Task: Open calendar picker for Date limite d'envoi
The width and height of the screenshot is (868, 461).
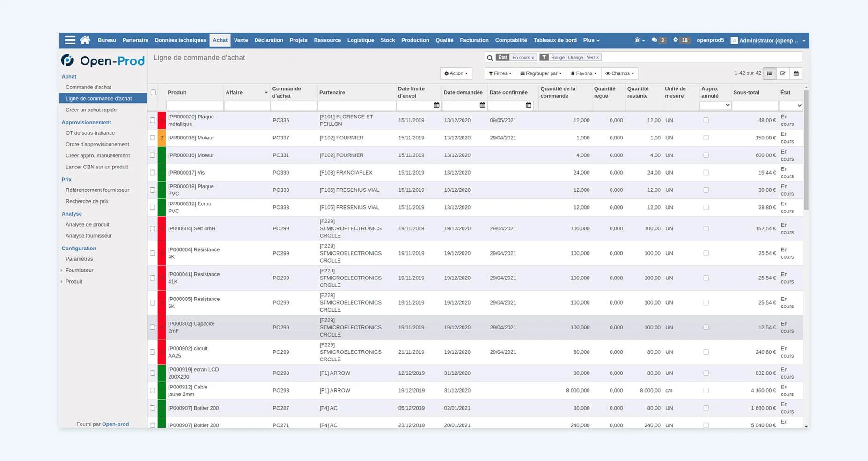Action: pyautogui.click(x=437, y=105)
